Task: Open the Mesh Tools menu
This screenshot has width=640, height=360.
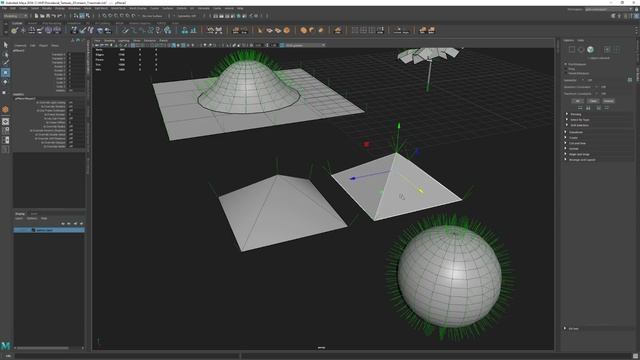Action: [x=118, y=8]
